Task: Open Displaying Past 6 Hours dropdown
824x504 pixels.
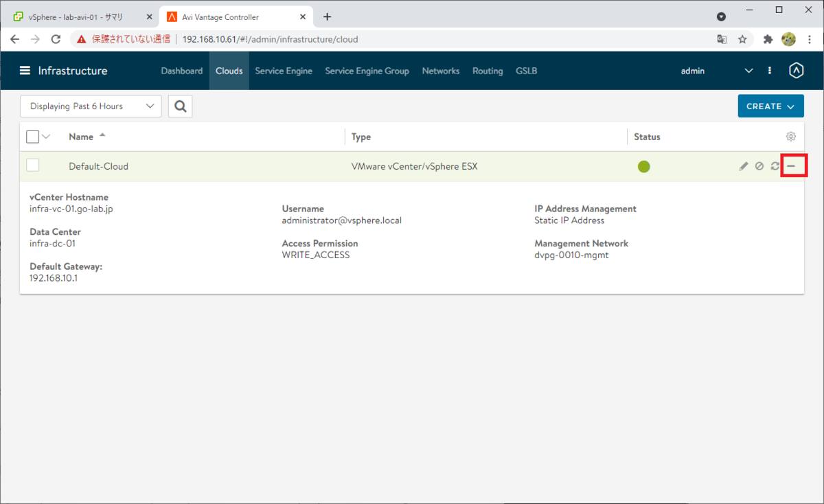Action: click(x=91, y=106)
